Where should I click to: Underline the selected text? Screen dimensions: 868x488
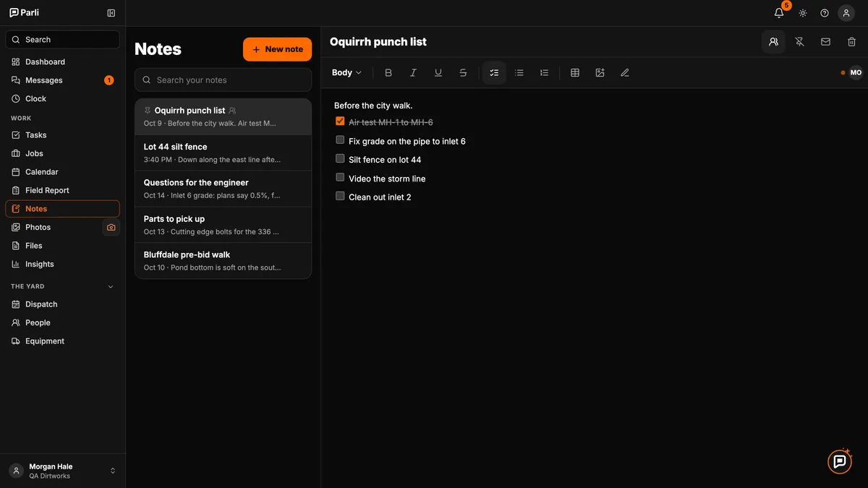click(x=438, y=73)
